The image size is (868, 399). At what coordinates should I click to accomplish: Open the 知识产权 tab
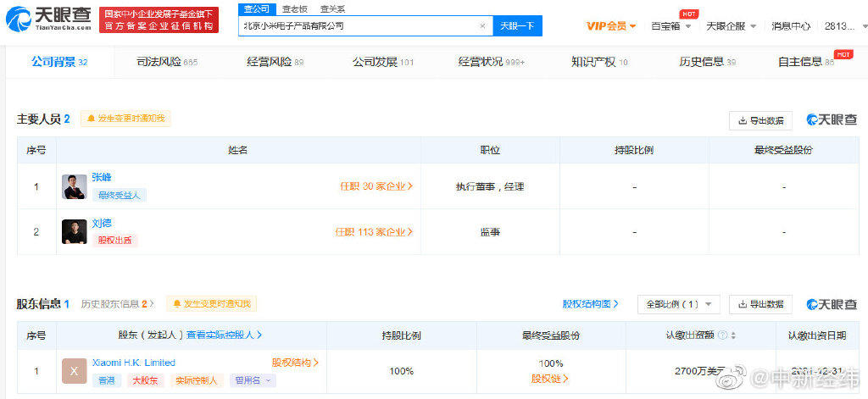[x=599, y=63]
